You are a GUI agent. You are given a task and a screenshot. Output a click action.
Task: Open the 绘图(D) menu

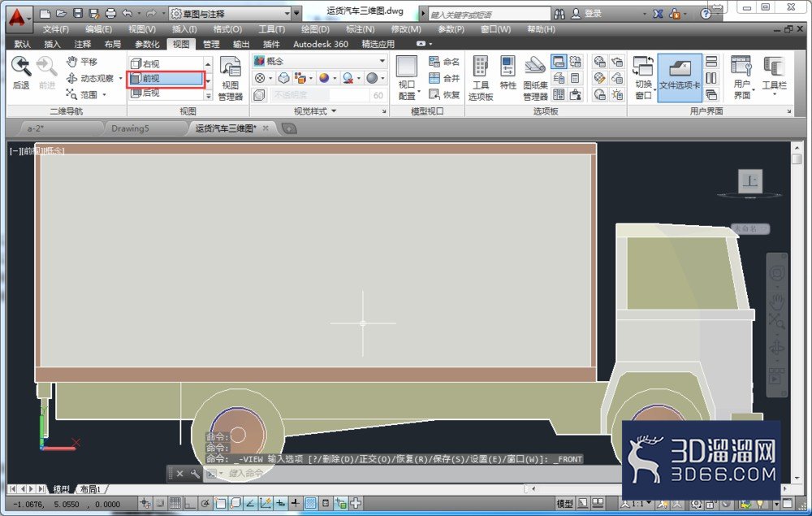pos(315,29)
